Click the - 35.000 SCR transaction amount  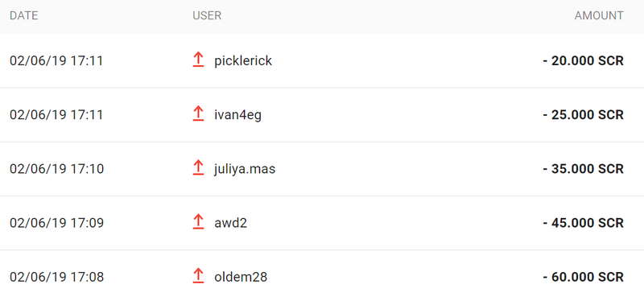[583, 169]
